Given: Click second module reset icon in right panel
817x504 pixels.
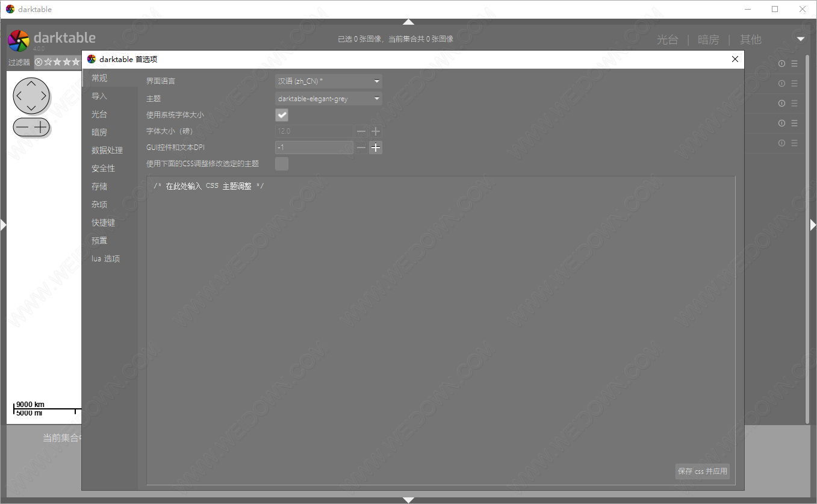Looking at the screenshot, I should (781, 83).
